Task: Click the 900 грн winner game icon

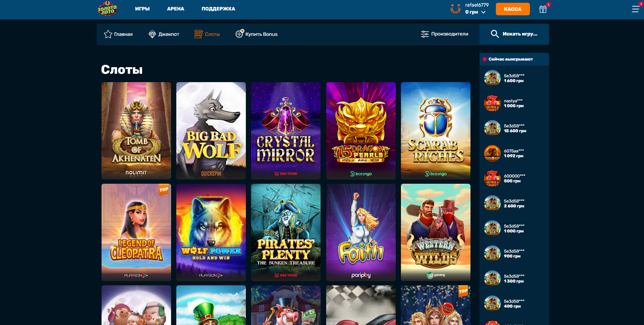Action: coord(492,254)
